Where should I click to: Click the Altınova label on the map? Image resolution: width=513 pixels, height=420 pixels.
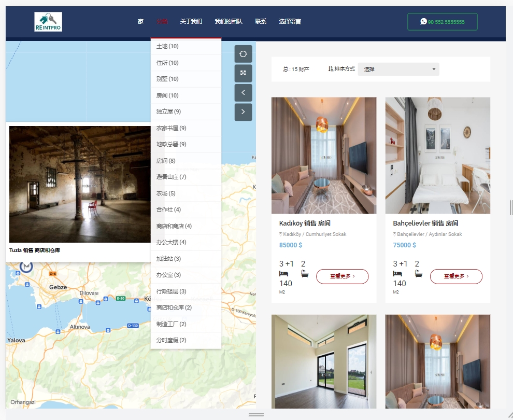(x=80, y=327)
